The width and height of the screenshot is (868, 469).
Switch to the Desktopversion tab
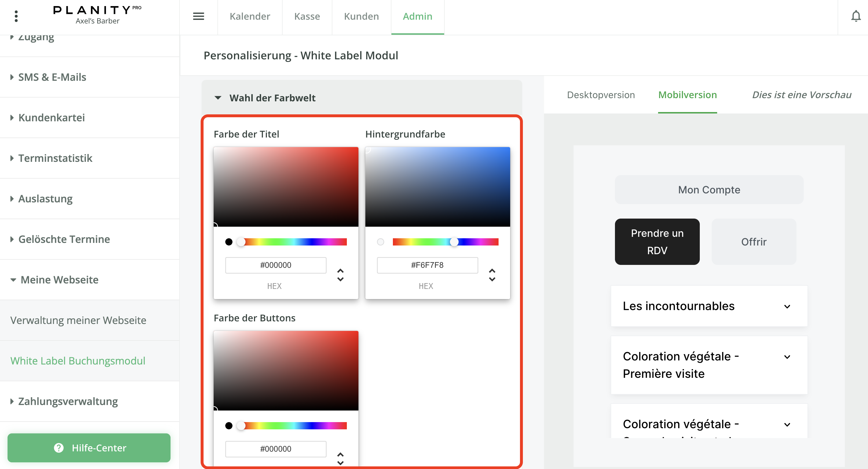coord(600,95)
